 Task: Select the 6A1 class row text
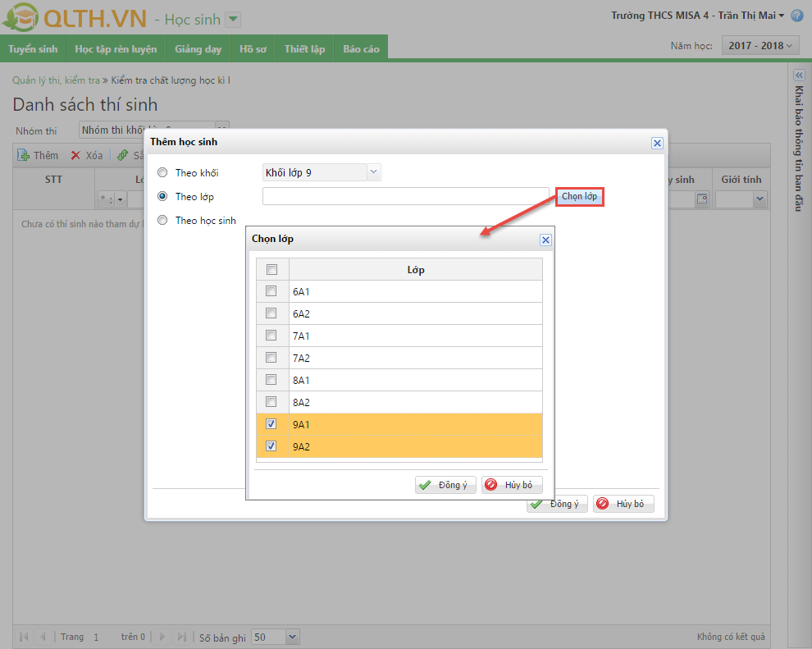coord(301,292)
